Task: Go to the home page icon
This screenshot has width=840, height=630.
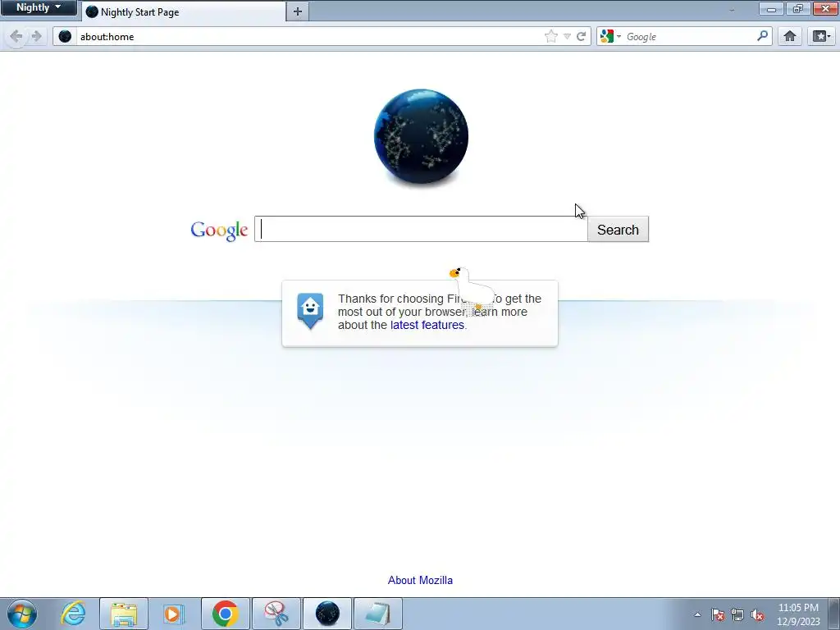Action: pos(790,36)
